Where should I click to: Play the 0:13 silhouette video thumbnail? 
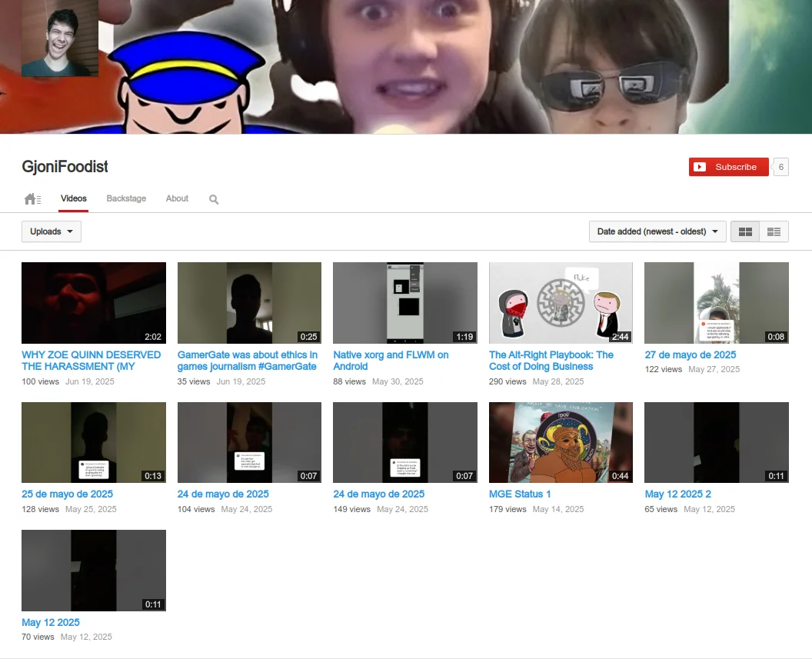pos(94,443)
